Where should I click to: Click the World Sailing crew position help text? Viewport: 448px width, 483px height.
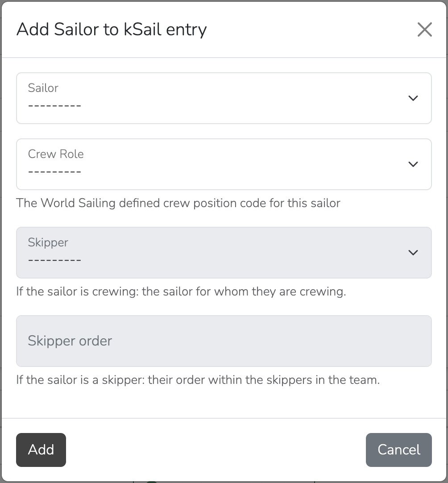coord(178,203)
